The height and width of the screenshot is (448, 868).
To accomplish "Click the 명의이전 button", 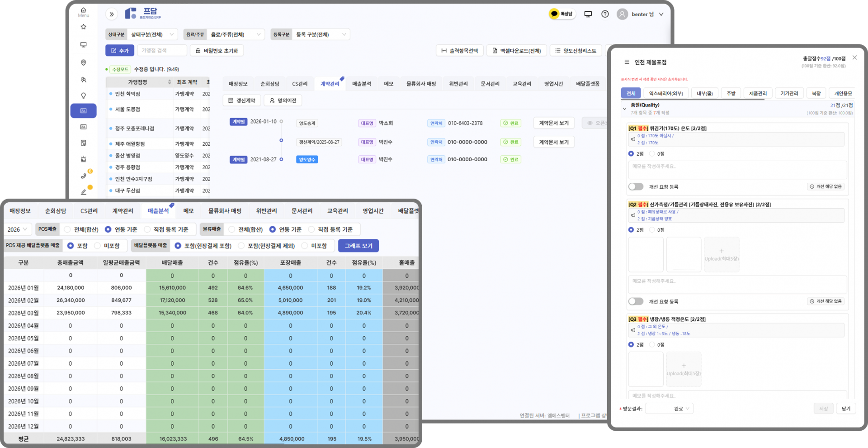I will pyautogui.click(x=283, y=100).
